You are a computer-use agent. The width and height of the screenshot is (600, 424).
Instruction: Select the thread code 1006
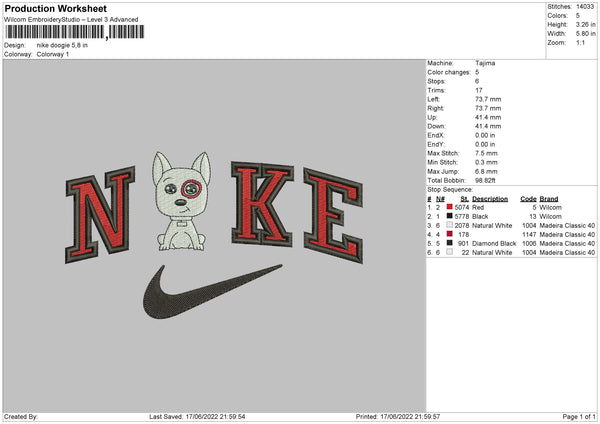tap(529, 243)
